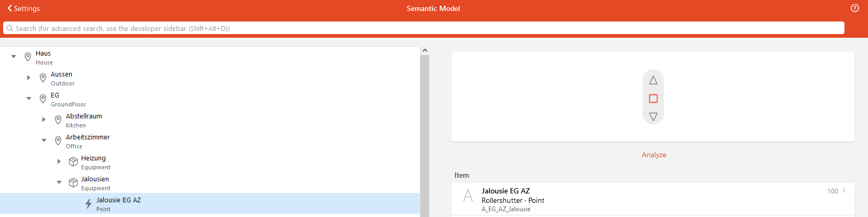Click the Jalousie EG AZ lightning point icon
The image size is (868, 217).
coord(88,204)
